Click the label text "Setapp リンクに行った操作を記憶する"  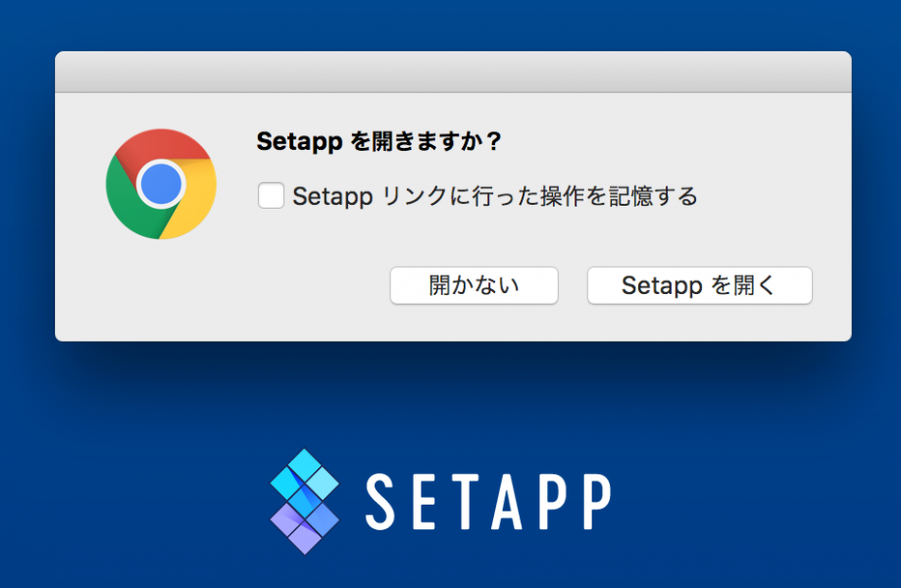494,196
